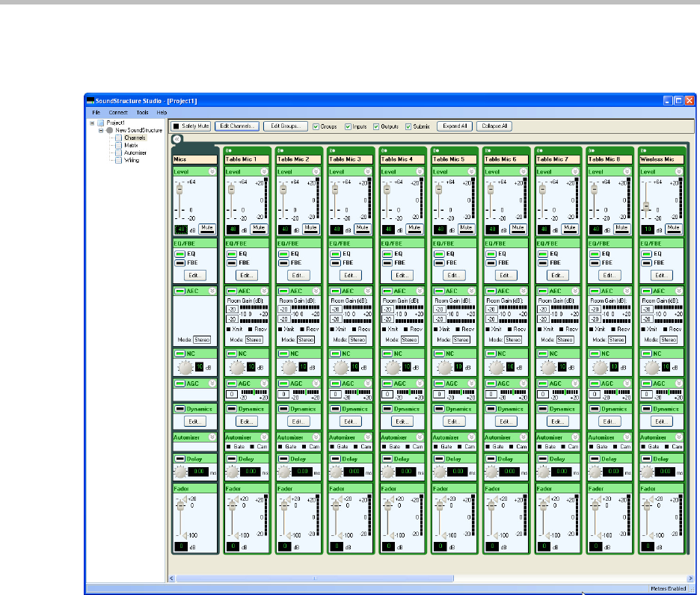The width and height of the screenshot is (700, 595).
Task: Collapse the AEC section on Table Mic 6
Action: (524, 291)
